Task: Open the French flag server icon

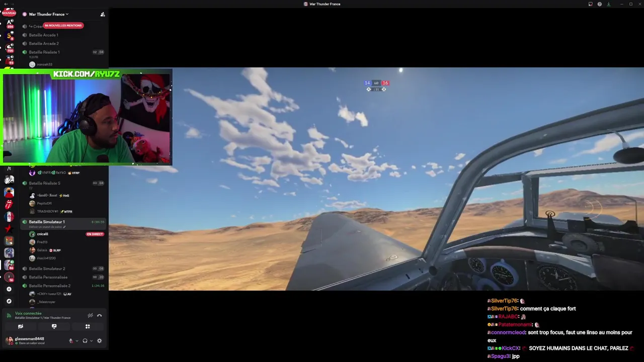Action: [x=9, y=217]
